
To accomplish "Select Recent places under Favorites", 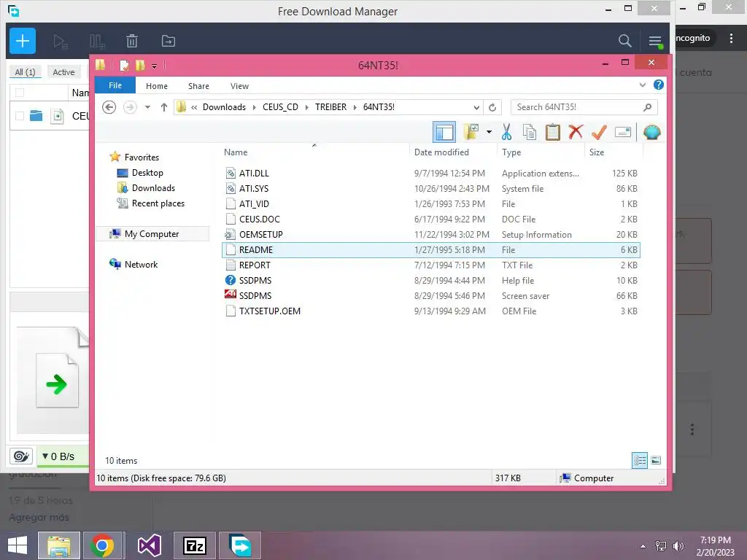I will coord(150,203).
